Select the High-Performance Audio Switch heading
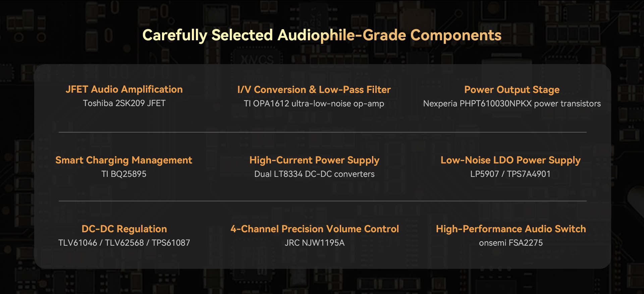 pos(511,229)
